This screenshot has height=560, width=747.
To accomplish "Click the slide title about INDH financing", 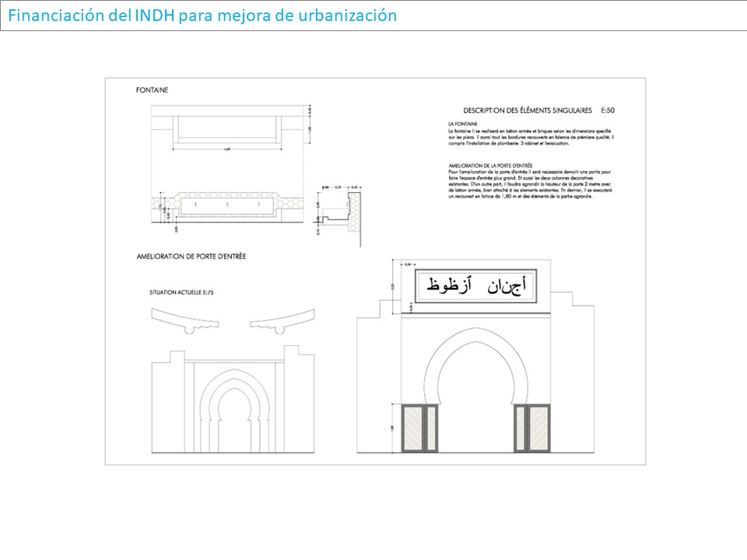I will [202, 16].
